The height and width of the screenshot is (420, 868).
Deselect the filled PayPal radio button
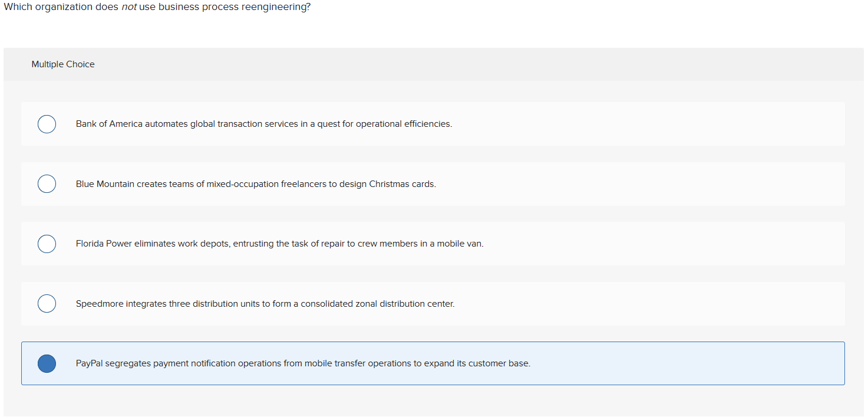click(47, 363)
